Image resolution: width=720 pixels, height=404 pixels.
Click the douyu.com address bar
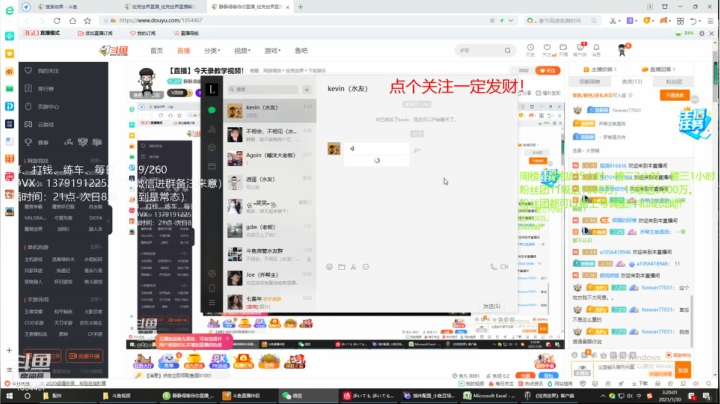[x=294, y=21]
